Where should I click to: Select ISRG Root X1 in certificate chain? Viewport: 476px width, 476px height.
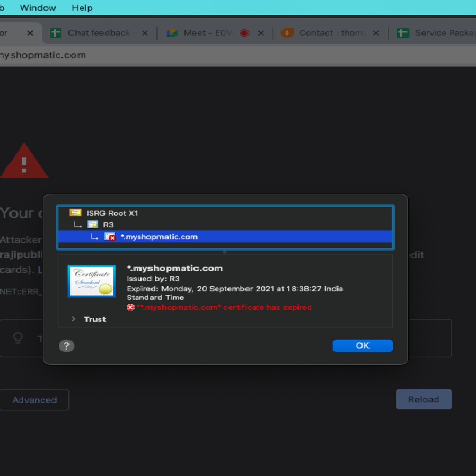click(225, 213)
